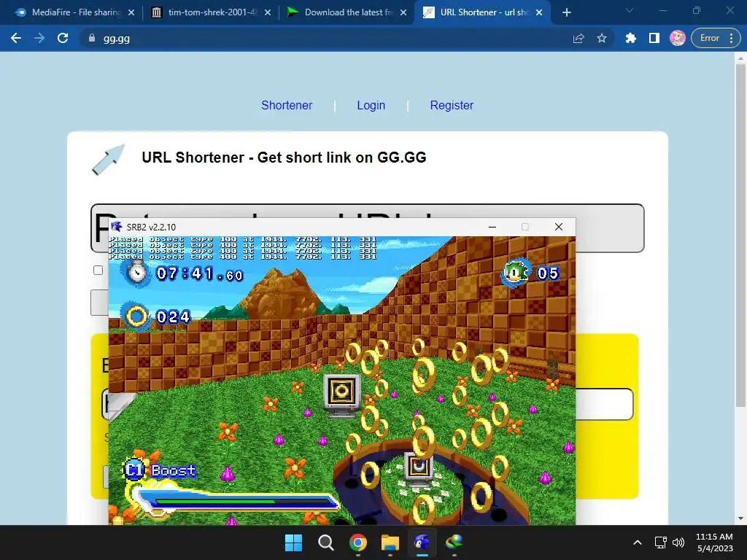Switch to the MediaFire tab
Image resolution: width=747 pixels, height=560 pixels.
pos(75,12)
